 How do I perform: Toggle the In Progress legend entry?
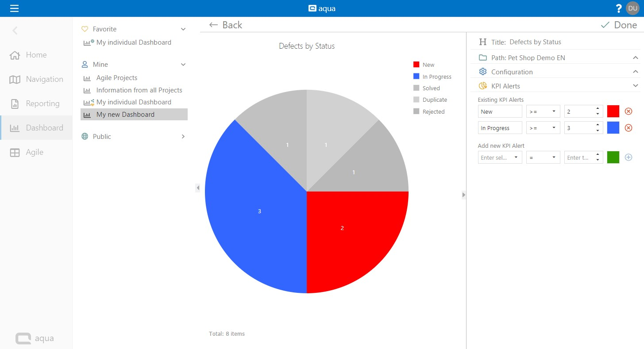(x=432, y=77)
